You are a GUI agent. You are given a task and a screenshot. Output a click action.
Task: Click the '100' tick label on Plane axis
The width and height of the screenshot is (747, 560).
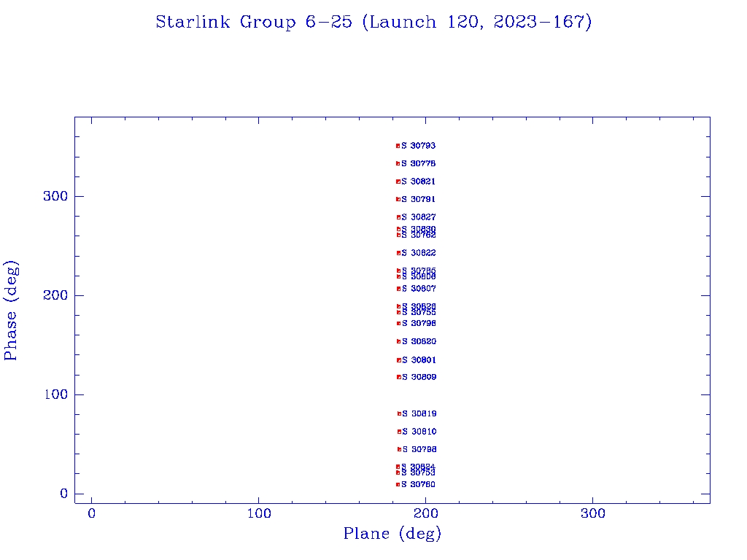(259, 513)
